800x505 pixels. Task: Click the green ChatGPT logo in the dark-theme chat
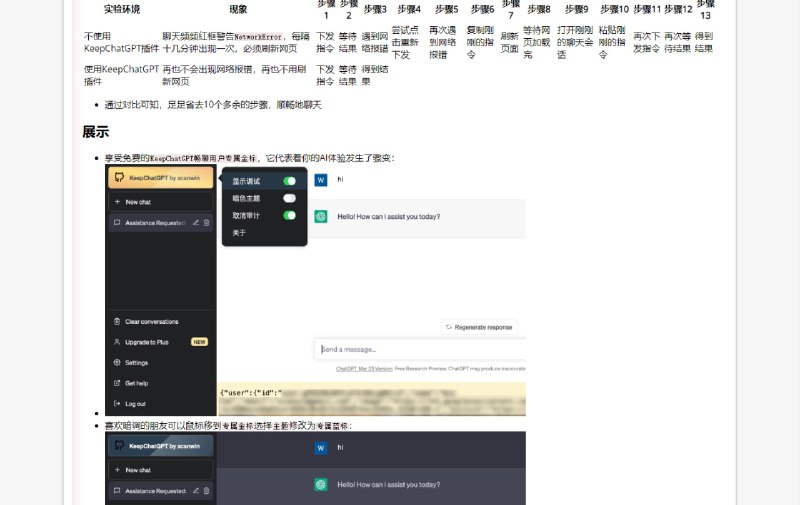click(x=321, y=485)
